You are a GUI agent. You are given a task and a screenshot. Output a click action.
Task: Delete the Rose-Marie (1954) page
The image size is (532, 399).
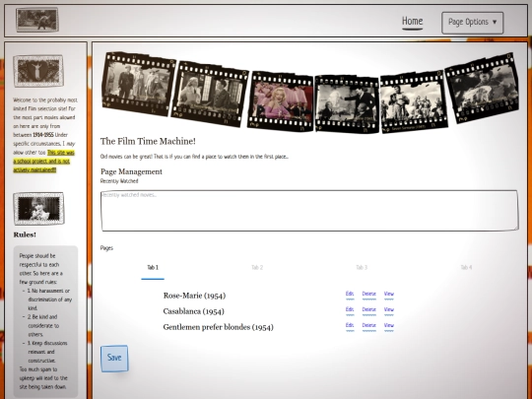(368, 295)
